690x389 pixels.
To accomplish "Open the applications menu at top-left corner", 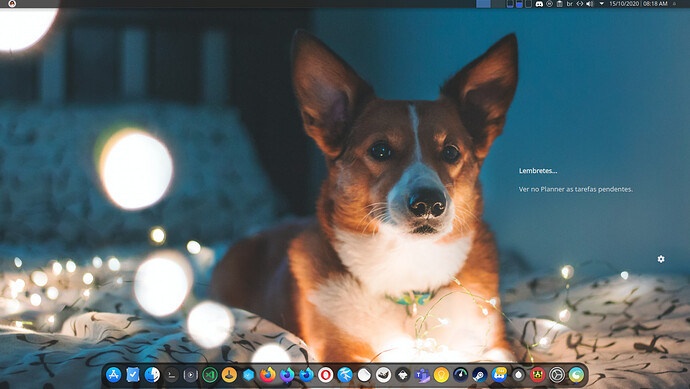I will tap(12, 4).
